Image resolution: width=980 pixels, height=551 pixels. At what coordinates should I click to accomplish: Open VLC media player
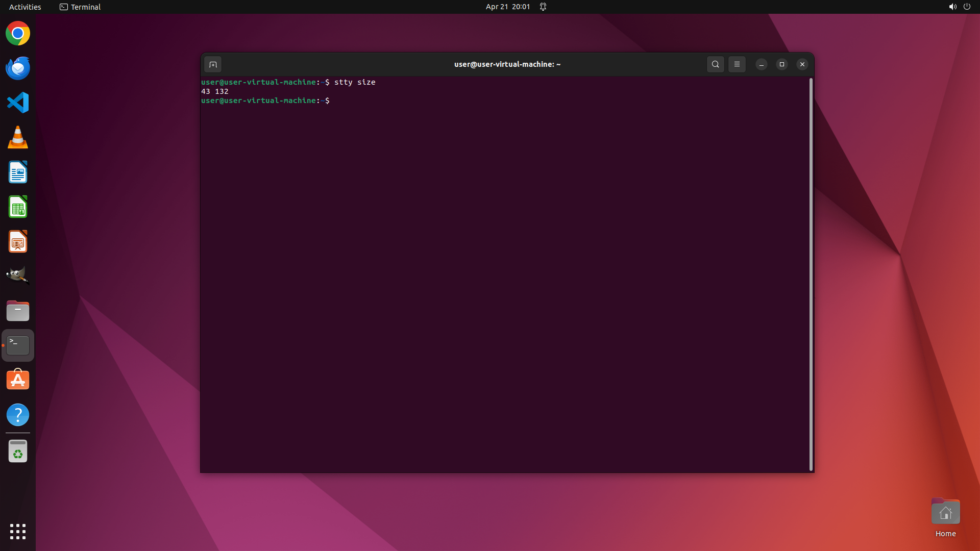coord(18,137)
